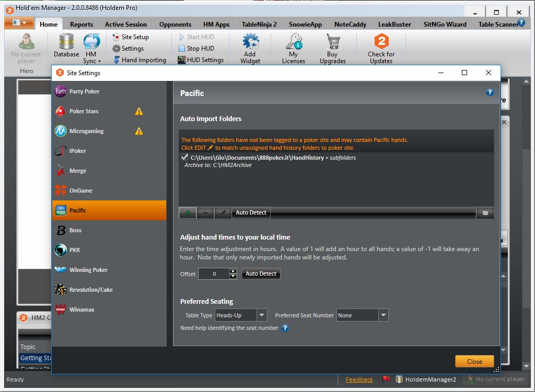Screen dimensions: 535x392
Task: Select IPoker in site list
Action: tap(109, 151)
